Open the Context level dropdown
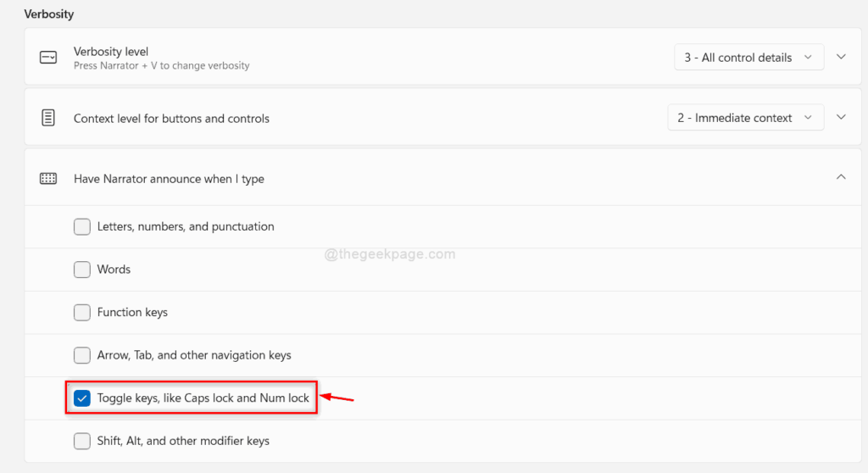Viewport: 868px width, 473px height. coord(746,118)
